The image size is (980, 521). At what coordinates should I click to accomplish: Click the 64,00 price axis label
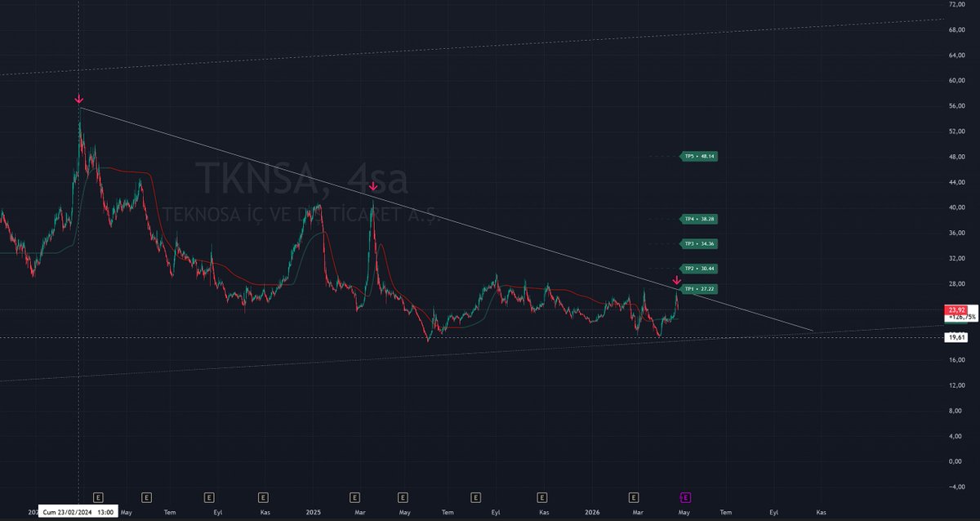[957, 56]
